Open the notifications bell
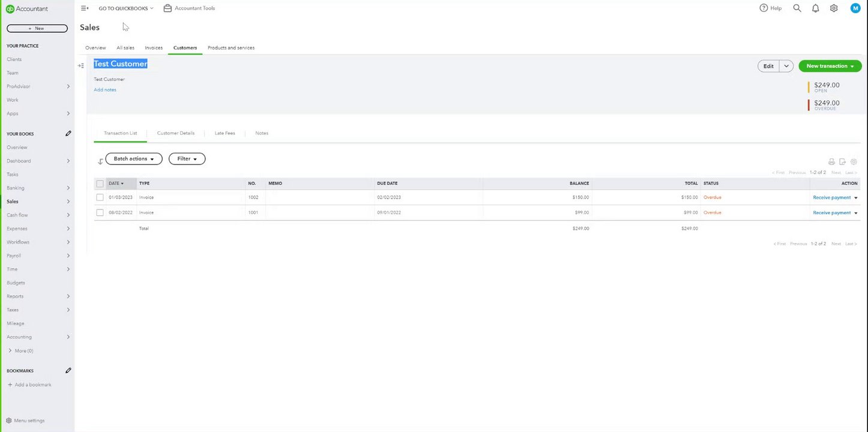Viewport: 868px width, 432px height. click(815, 8)
